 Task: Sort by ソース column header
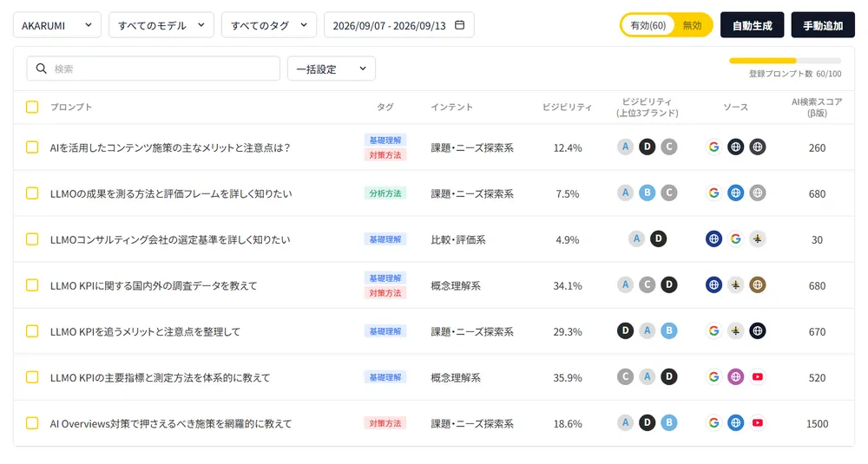[x=736, y=107]
